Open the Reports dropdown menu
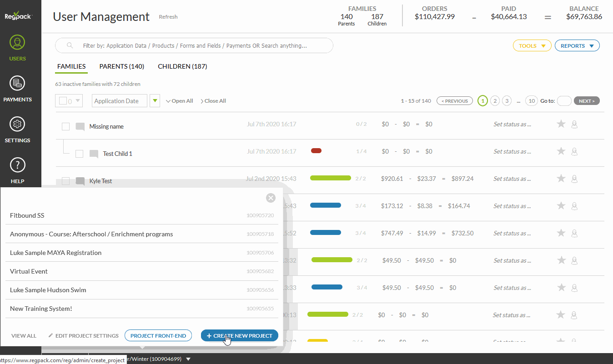The height and width of the screenshot is (364, 613). coord(577,46)
